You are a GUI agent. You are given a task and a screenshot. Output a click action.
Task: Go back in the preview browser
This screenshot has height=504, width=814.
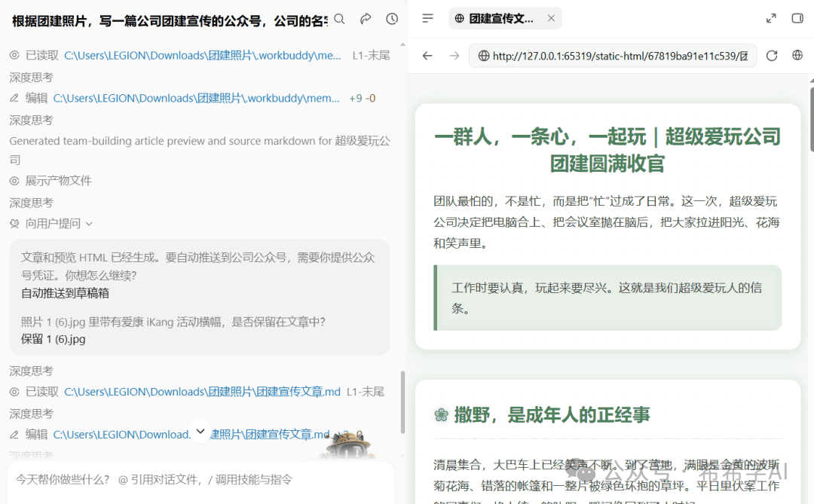(427, 56)
